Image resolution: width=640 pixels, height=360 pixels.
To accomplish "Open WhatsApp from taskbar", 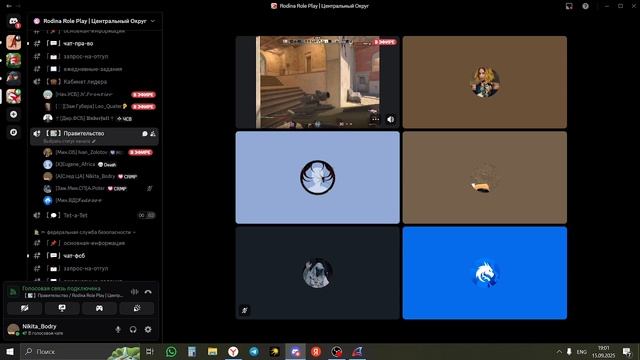I will point(171,351).
